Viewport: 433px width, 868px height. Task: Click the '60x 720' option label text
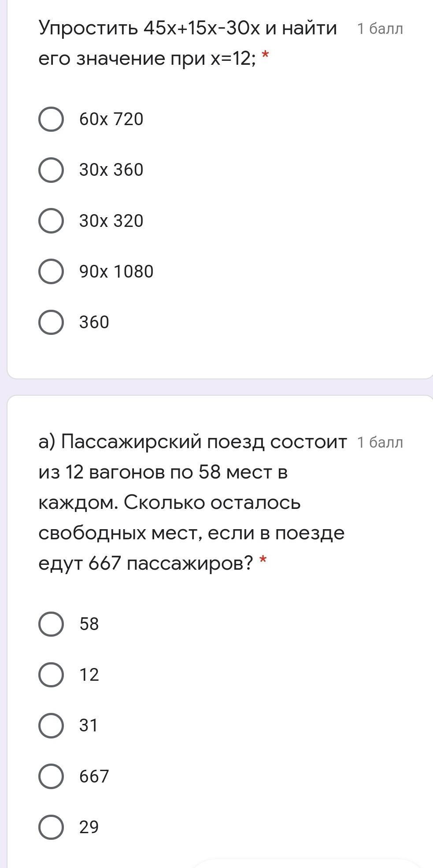coord(111,119)
